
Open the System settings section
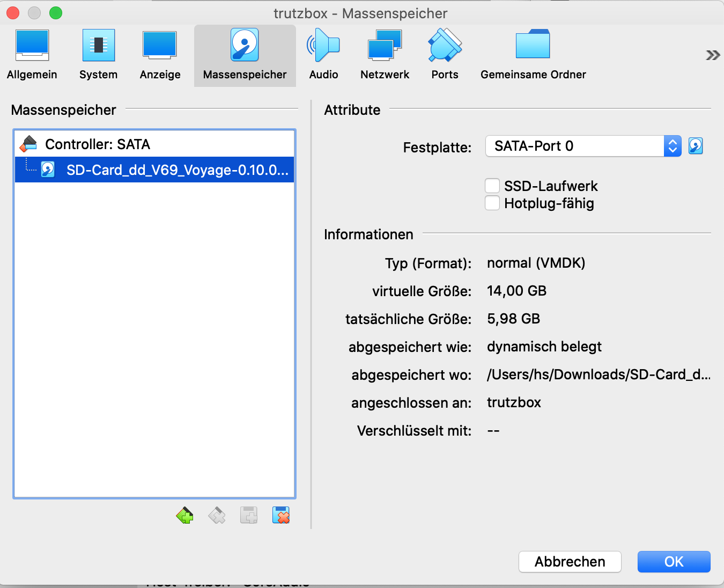pyautogui.click(x=98, y=55)
